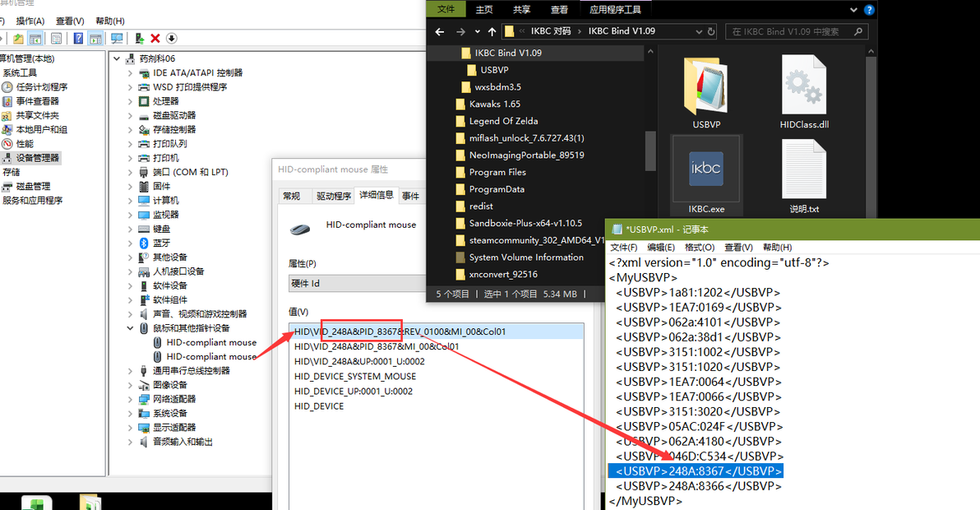Screen dimensions: 980x510
Task: Open 事件查看器 in the left console tree
Action: (30, 101)
